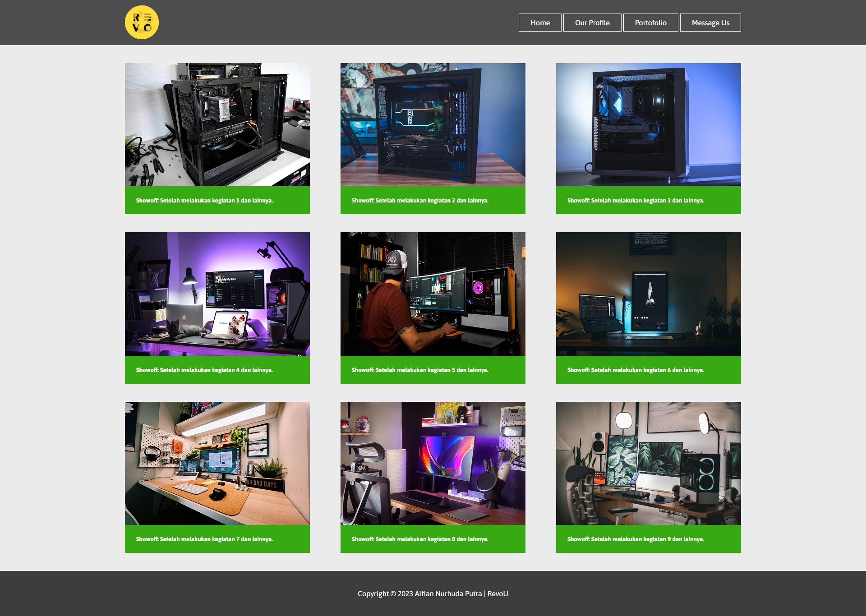The image size is (866, 616).
Task: Navigate to the Portofolio section
Action: pos(650,22)
